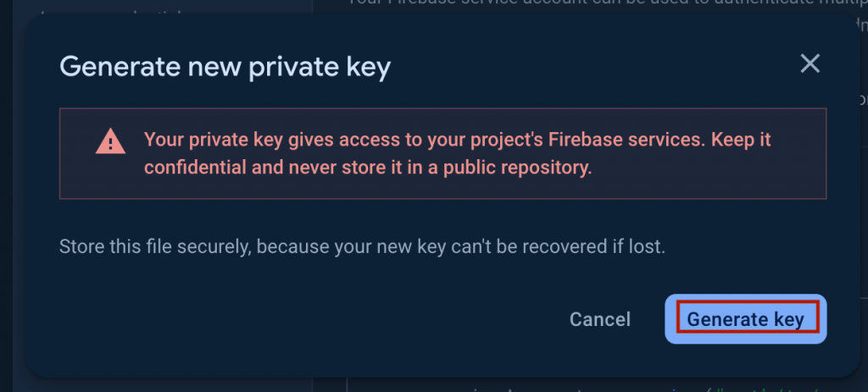Select the 'Generate new private key' dialog title

pos(225,67)
